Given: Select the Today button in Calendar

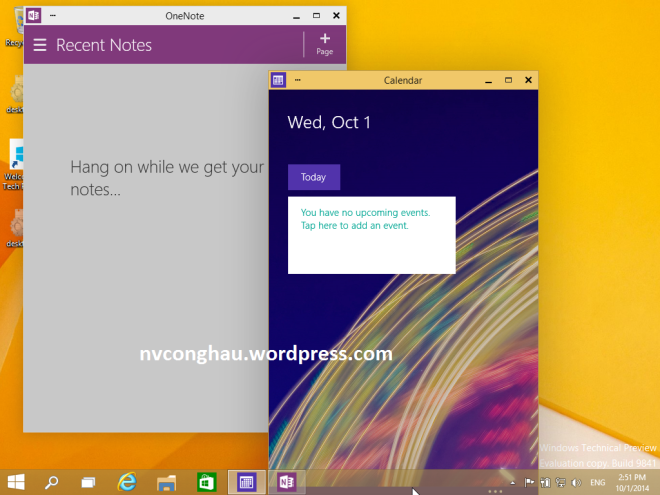Looking at the screenshot, I should 314,177.
